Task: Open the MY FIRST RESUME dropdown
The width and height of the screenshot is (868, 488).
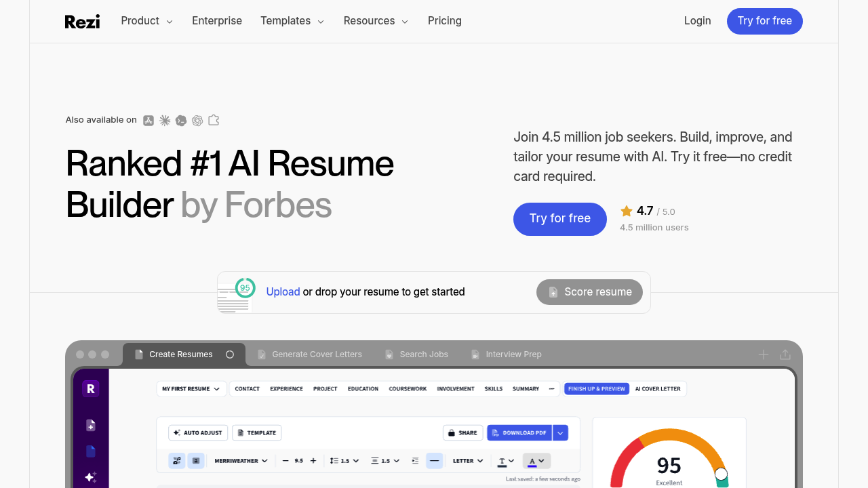Action: (x=191, y=389)
